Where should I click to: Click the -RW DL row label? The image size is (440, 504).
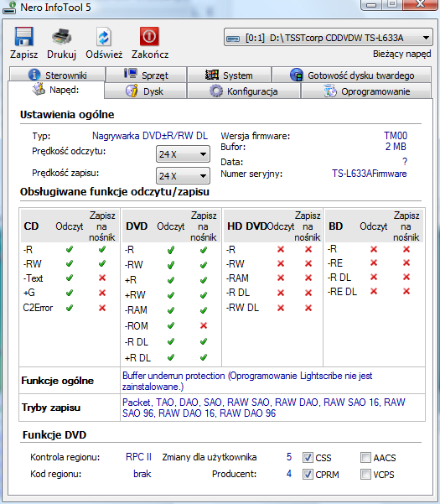[242, 308]
